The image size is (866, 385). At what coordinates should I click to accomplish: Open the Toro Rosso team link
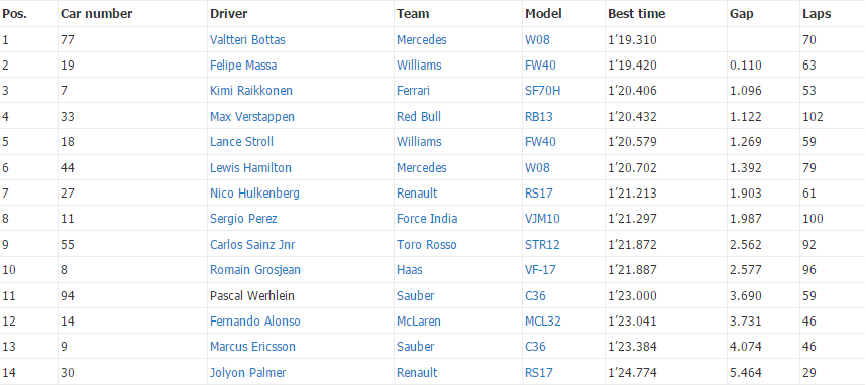coord(426,244)
